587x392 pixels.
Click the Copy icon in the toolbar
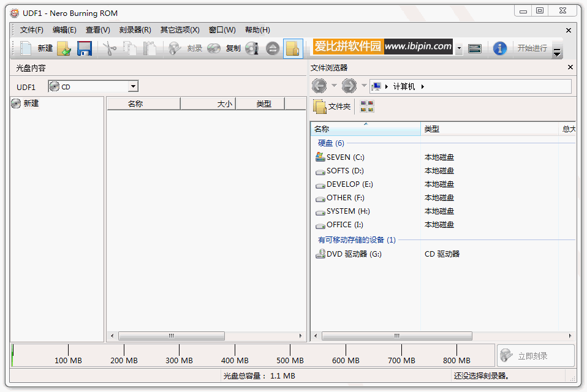pyautogui.click(x=129, y=48)
